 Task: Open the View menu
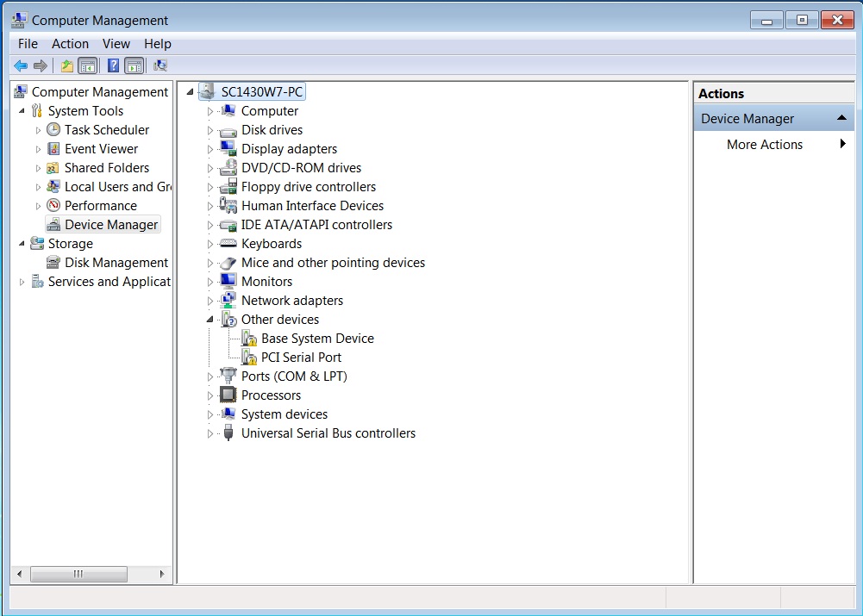116,43
